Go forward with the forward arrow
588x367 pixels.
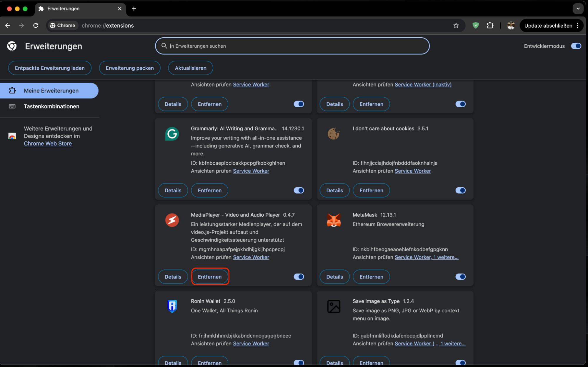click(x=21, y=26)
